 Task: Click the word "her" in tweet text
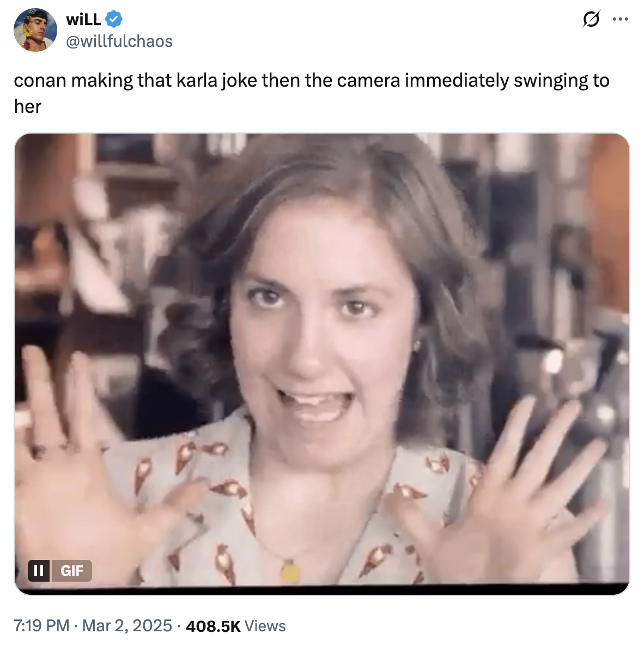click(x=28, y=106)
